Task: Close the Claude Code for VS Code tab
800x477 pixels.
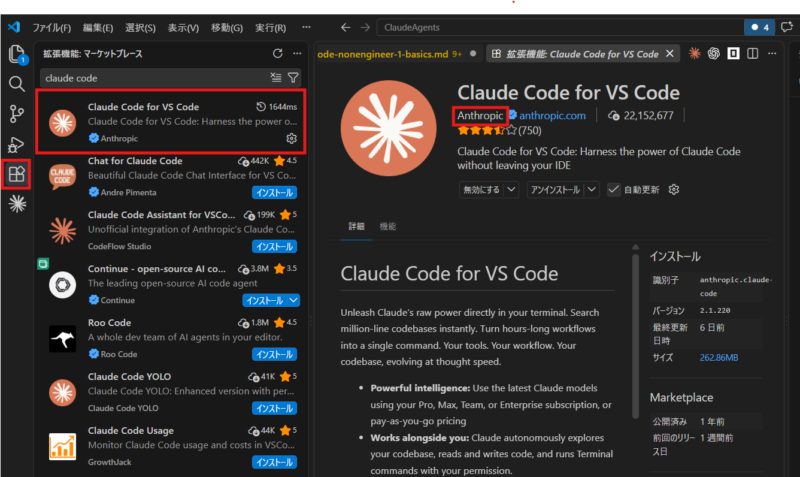Action: point(670,54)
